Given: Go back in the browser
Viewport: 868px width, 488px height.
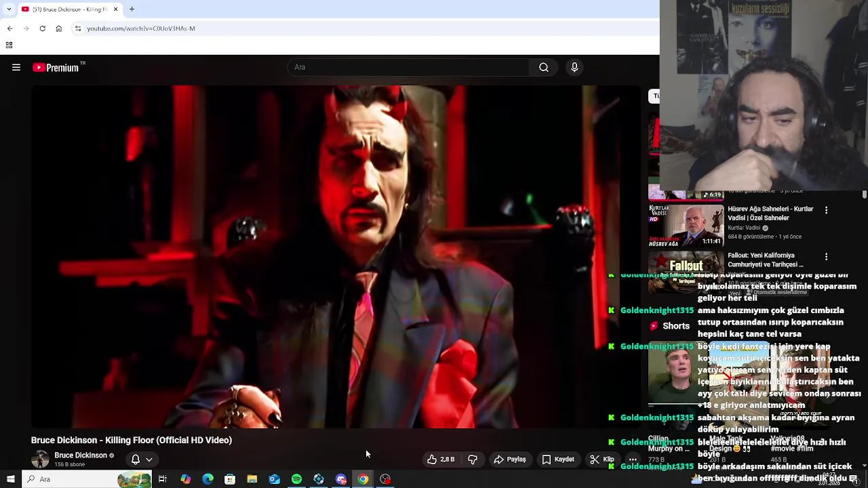Looking at the screenshot, I should point(9,28).
